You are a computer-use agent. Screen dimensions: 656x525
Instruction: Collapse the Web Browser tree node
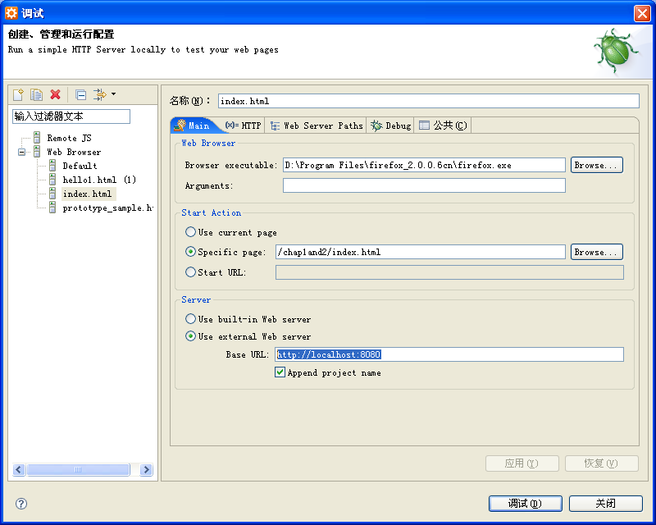[x=22, y=152]
